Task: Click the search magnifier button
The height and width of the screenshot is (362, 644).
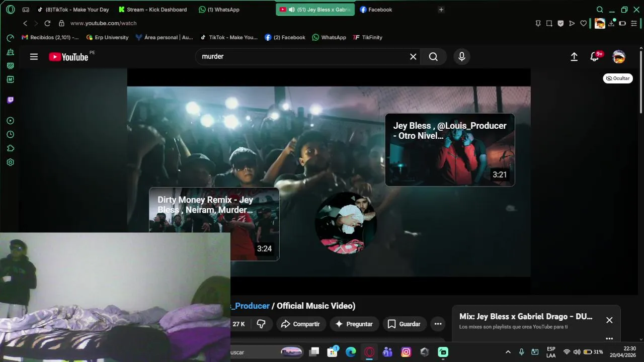Action: coord(433,57)
